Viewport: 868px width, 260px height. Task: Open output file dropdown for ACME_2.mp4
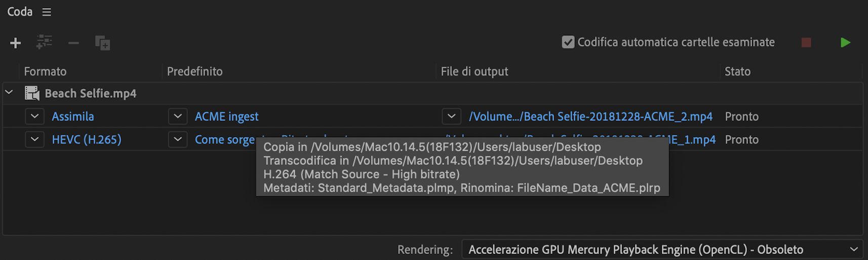click(x=451, y=116)
